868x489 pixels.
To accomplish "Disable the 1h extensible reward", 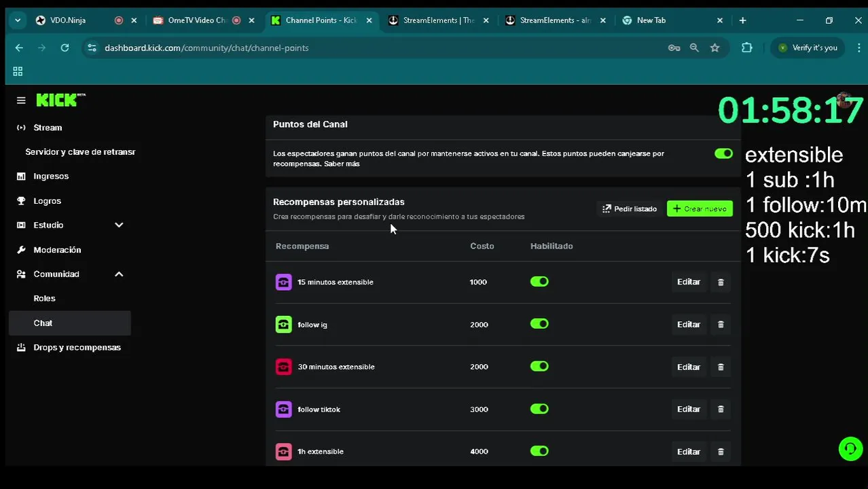I will [539, 451].
